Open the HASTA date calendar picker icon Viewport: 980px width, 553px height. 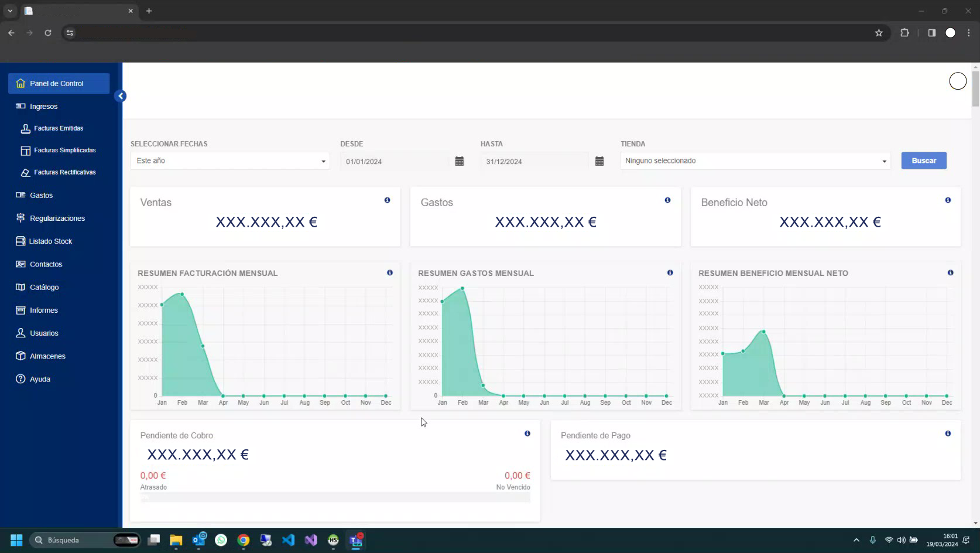pos(599,161)
